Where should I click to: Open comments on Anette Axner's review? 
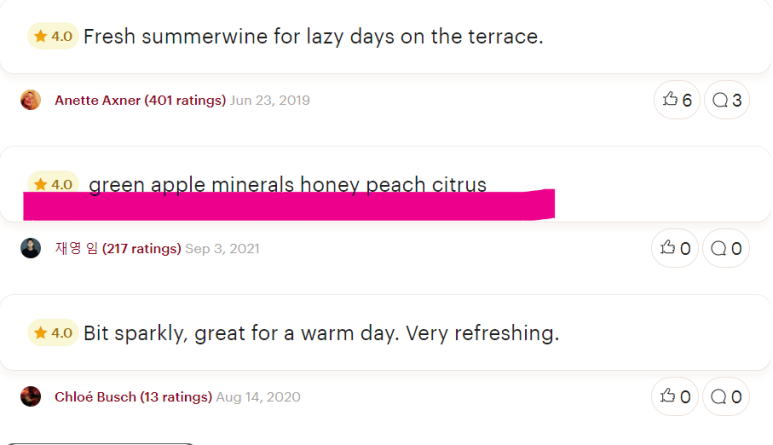click(x=727, y=100)
